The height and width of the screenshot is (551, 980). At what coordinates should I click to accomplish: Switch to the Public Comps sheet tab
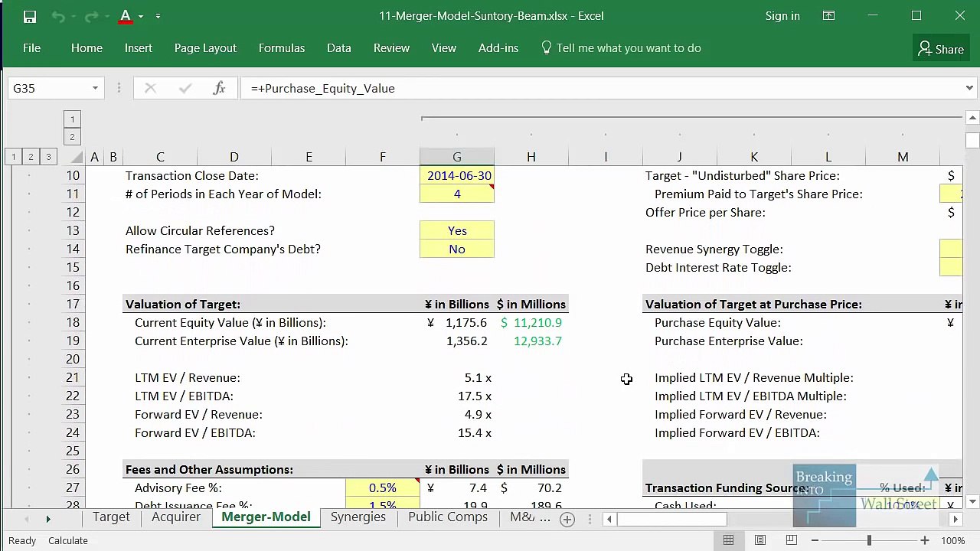[448, 517]
